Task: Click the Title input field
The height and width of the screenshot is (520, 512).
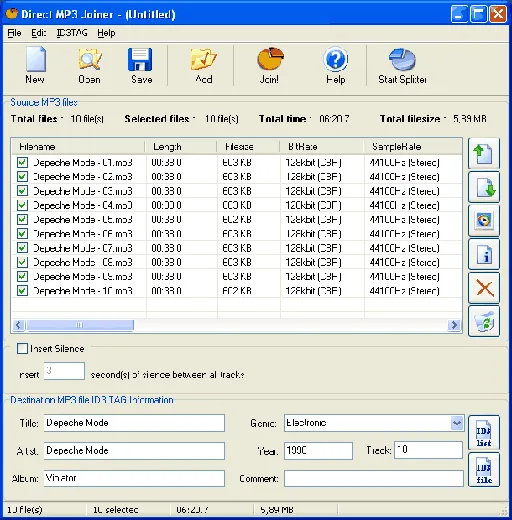Action: click(134, 423)
